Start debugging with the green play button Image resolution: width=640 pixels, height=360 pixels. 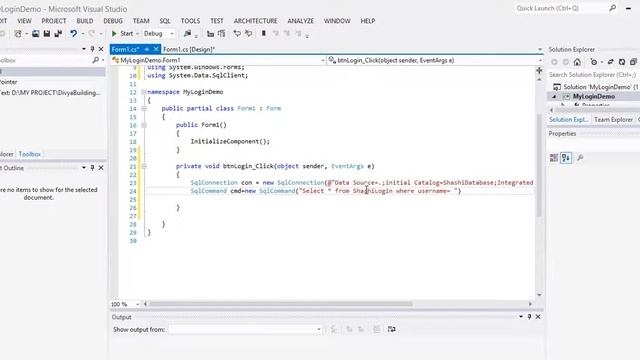114,33
